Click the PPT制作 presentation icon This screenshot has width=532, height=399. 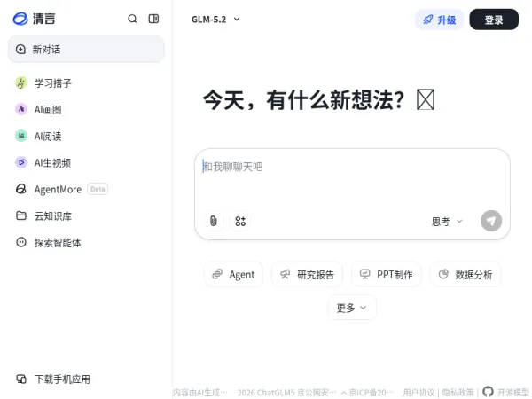pyautogui.click(x=364, y=274)
